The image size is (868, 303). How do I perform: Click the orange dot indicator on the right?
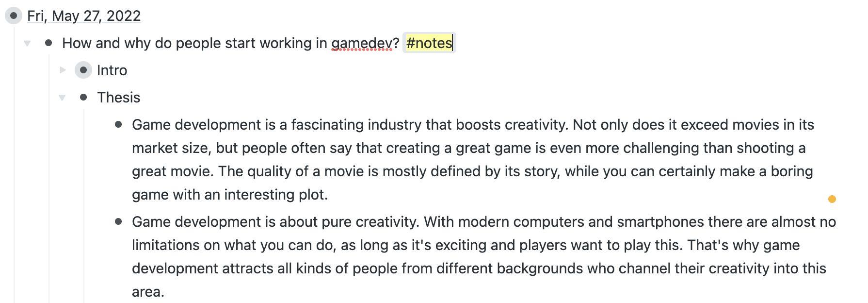pos(832,199)
